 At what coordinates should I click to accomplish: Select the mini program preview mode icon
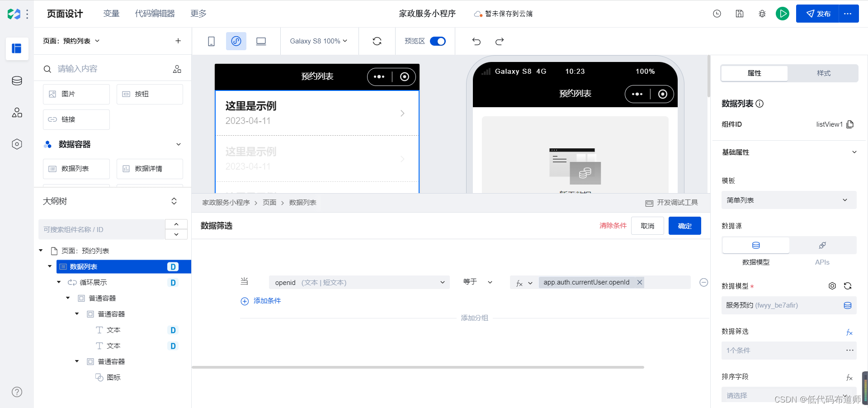click(236, 41)
